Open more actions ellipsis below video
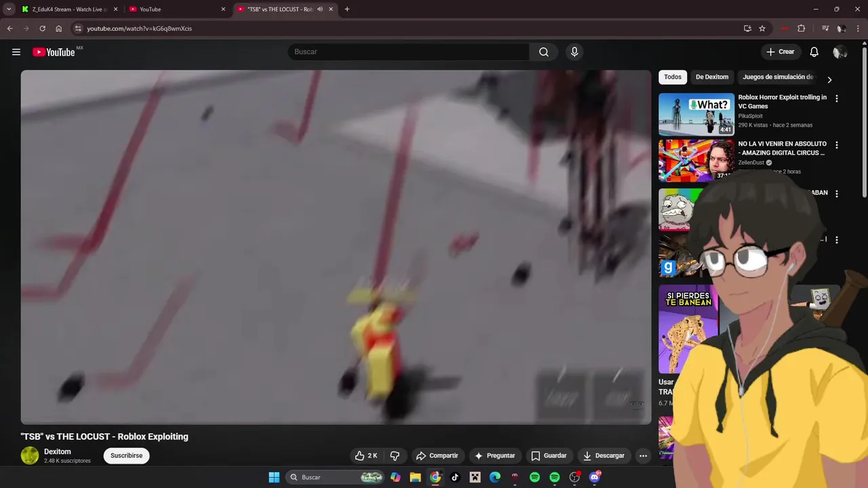 click(x=643, y=456)
